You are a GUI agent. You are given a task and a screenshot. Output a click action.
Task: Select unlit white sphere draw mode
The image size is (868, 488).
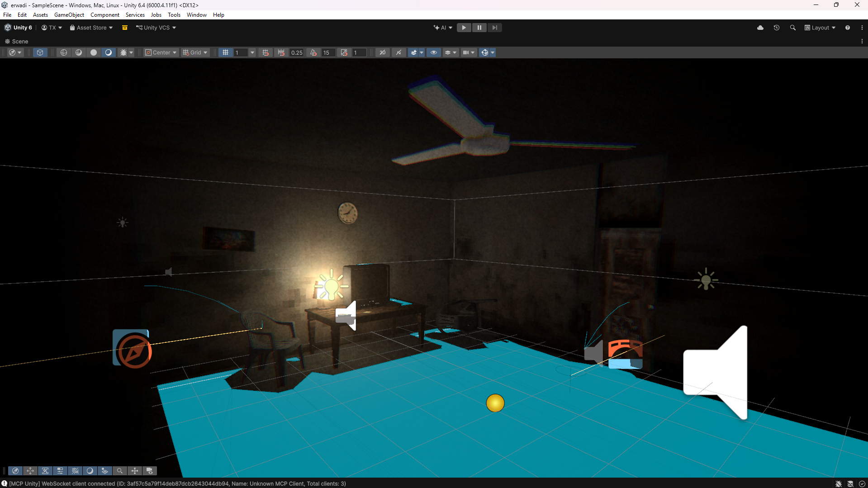click(94, 52)
